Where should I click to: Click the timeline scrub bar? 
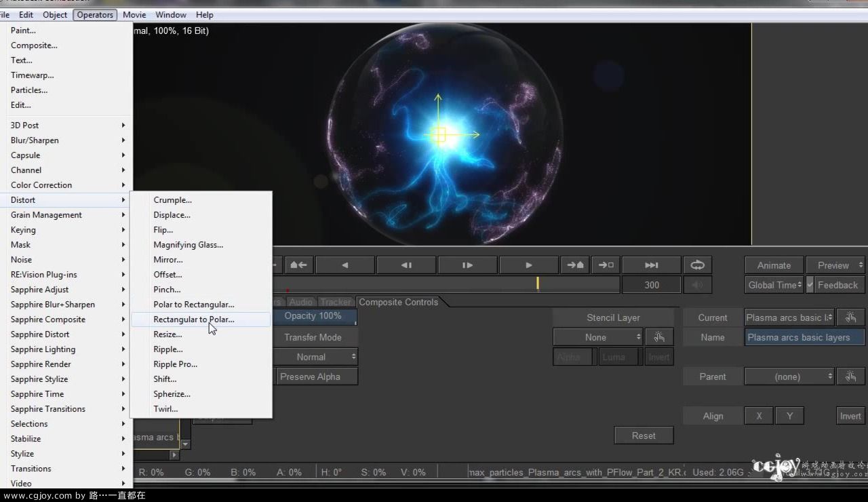pos(446,285)
